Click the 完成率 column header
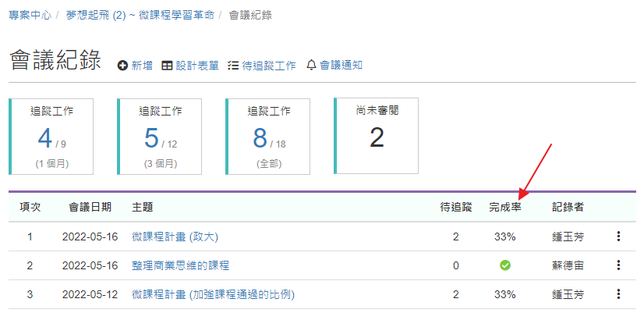Viewport: 644px width, 313px height. [x=504, y=208]
